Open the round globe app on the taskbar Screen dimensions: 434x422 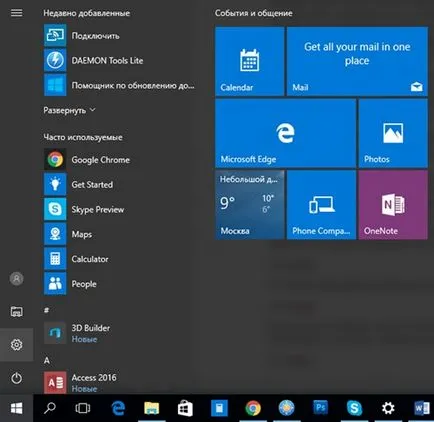pyautogui.click(x=287, y=408)
